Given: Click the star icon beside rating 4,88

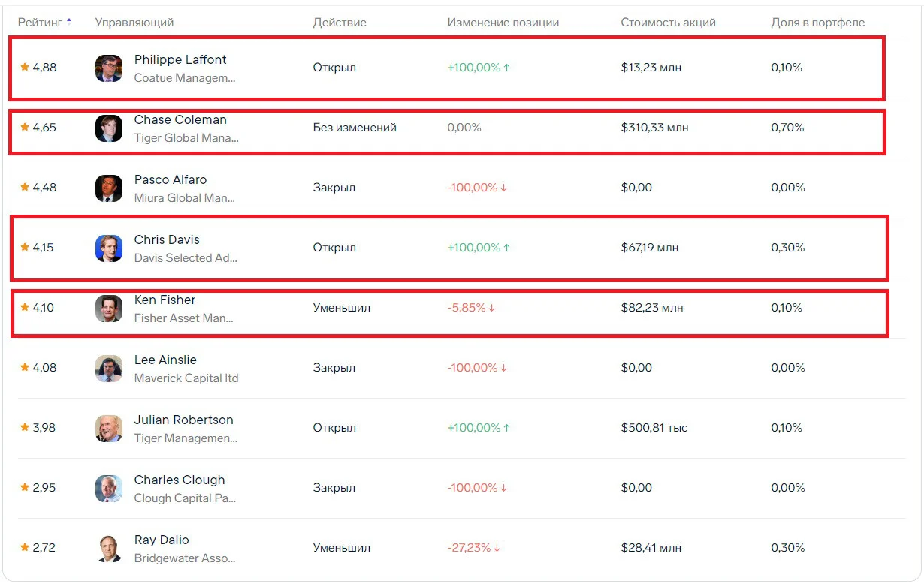Looking at the screenshot, I should (x=25, y=67).
